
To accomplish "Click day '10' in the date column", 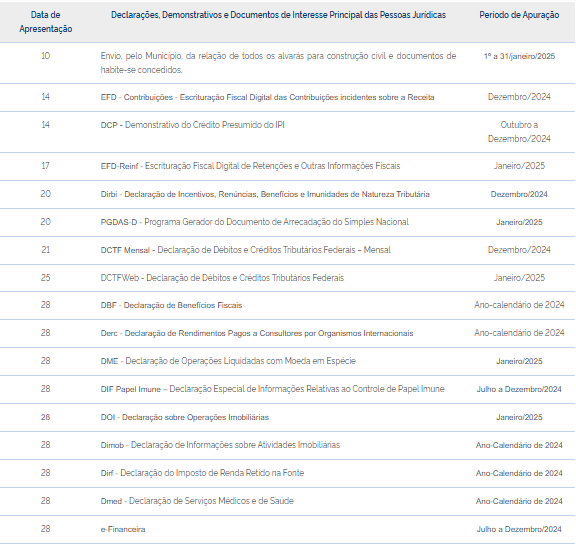I will (x=46, y=56).
